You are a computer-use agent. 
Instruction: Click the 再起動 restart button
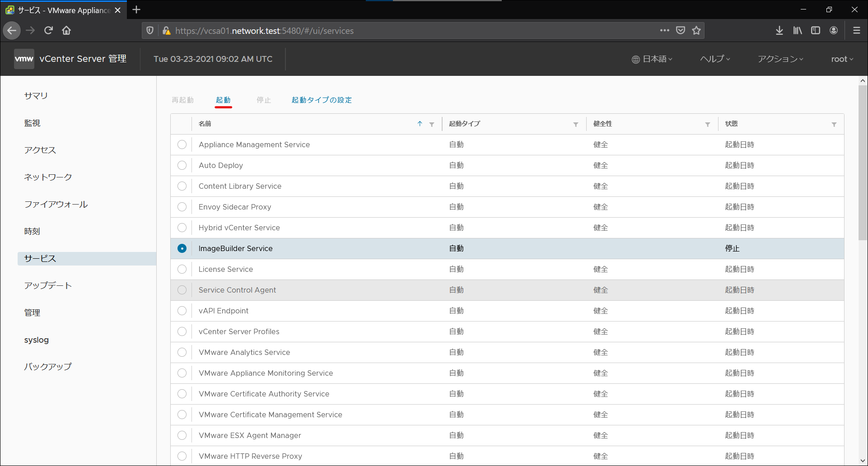[x=182, y=100]
